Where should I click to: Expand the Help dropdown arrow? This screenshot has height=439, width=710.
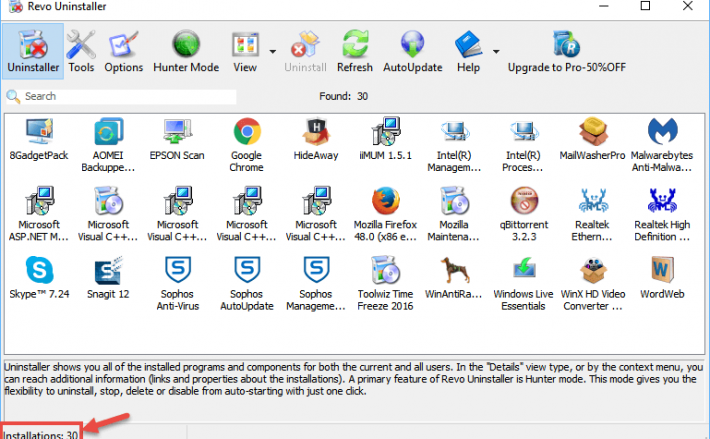496,52
